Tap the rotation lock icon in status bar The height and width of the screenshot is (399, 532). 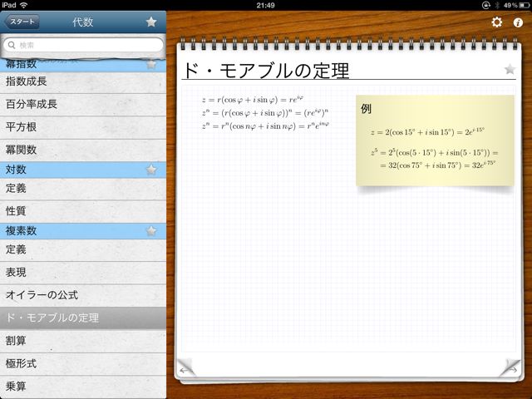pyautogui.click(x=485, y=5)
